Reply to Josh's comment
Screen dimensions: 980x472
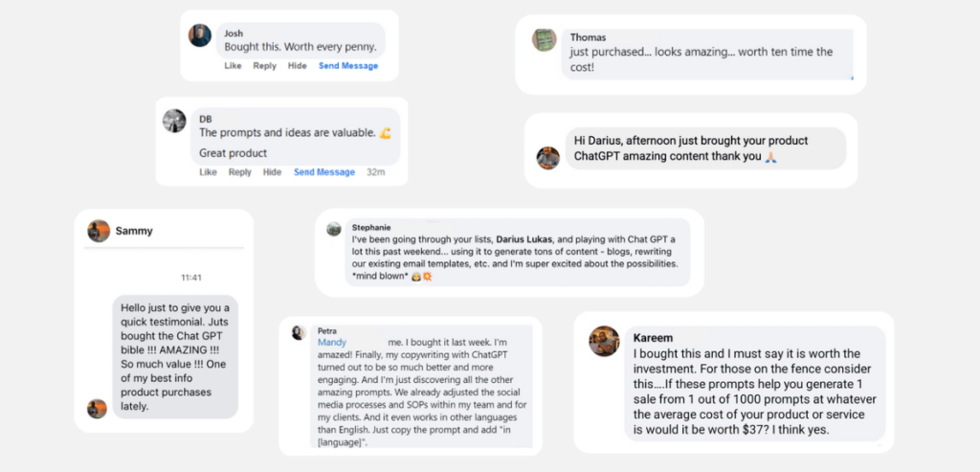pyautogui.click(x=264, y=66)
